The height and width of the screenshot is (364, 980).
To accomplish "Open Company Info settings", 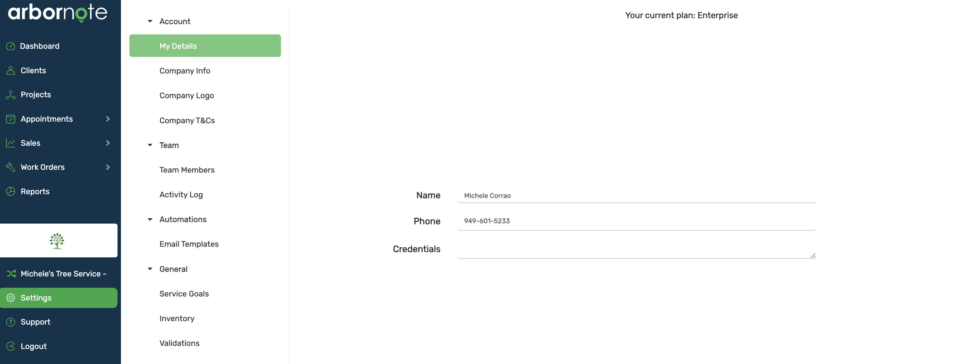I will (x=184, y=71).
